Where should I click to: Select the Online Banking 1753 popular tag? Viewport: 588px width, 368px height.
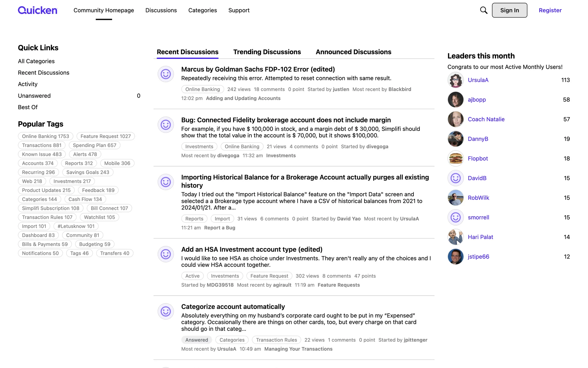(46, 136)
